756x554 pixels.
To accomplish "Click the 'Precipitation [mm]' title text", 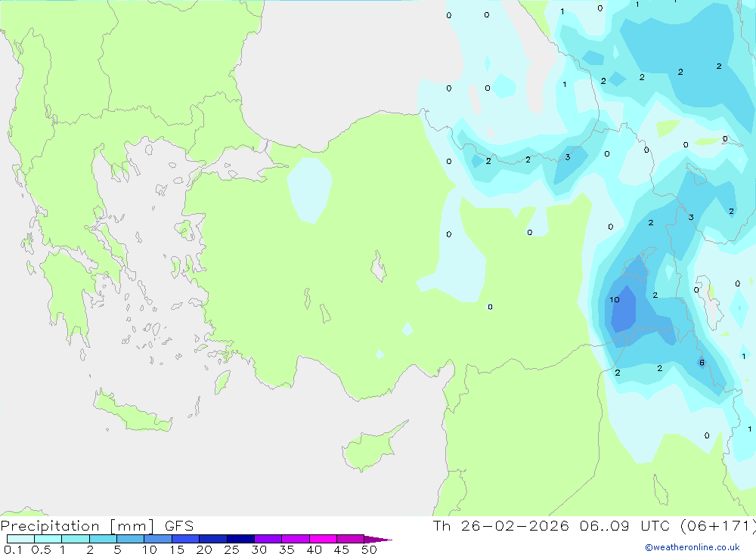I will click(x=77, y=526).
